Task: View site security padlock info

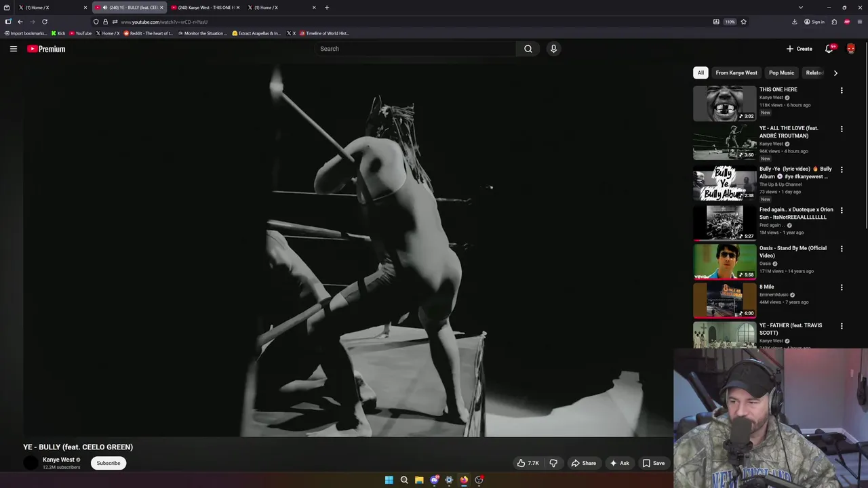Action: 105,22
